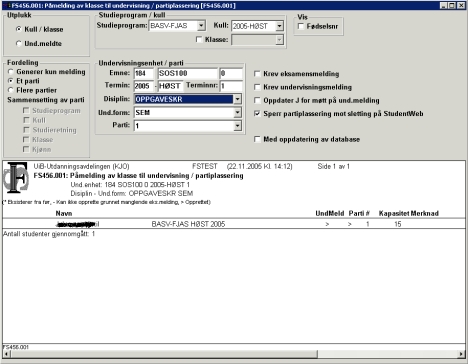
Task: Select the Et parti radio button
Action: (11, 81)
